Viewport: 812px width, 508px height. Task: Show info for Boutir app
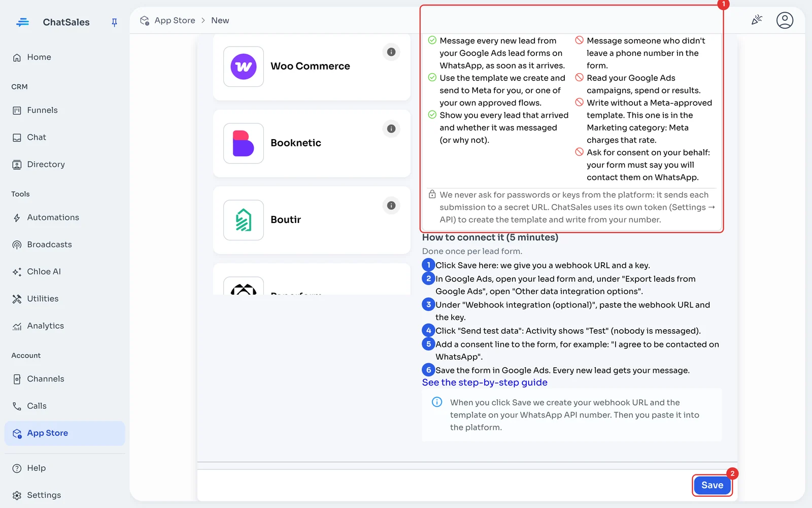[x=391, y=205]
